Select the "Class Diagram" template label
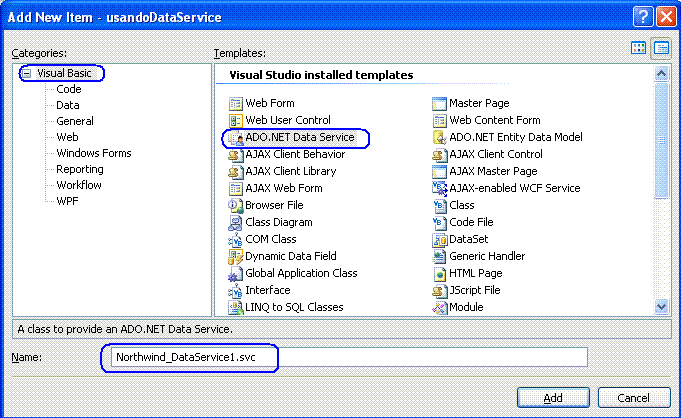Viewport: 681px width, 418px height. click(279, 222)
